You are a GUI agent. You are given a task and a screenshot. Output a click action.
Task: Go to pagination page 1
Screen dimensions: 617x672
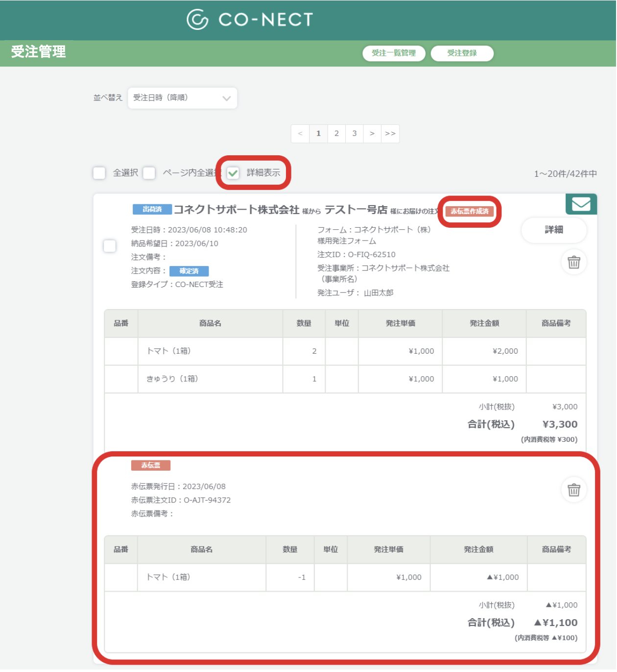(318, 133)
